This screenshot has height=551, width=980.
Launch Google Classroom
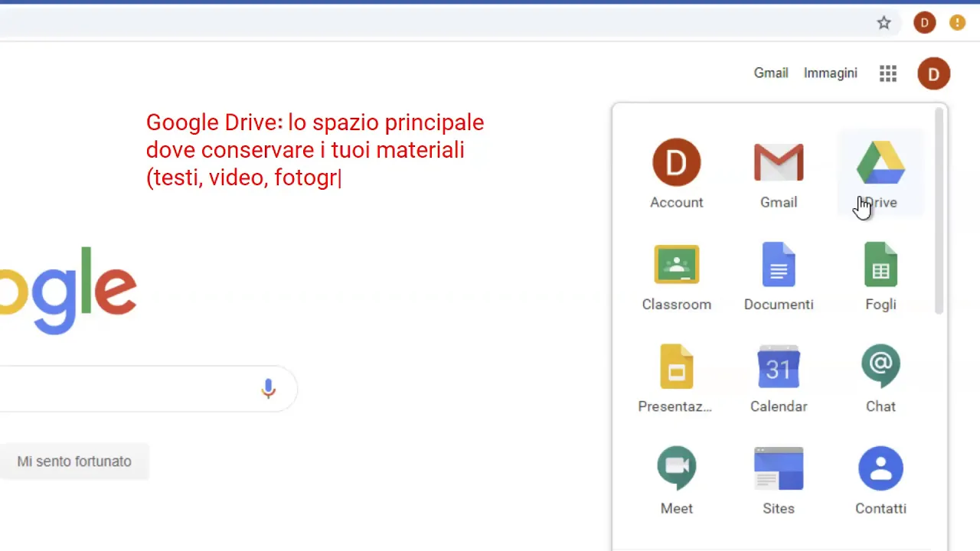click(677, 276)
